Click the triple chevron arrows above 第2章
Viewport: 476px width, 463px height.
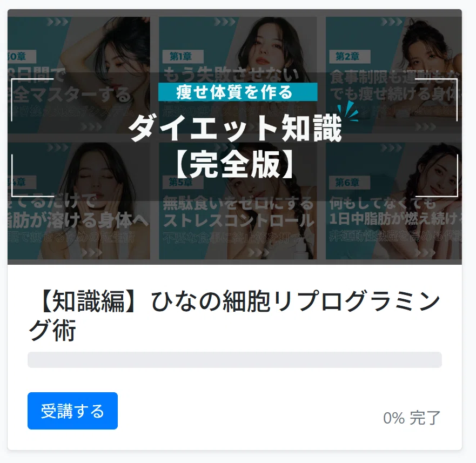392,22
